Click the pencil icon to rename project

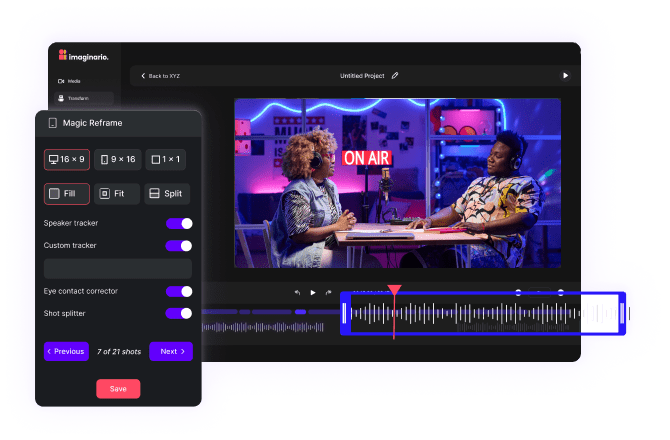click(395, 76)
